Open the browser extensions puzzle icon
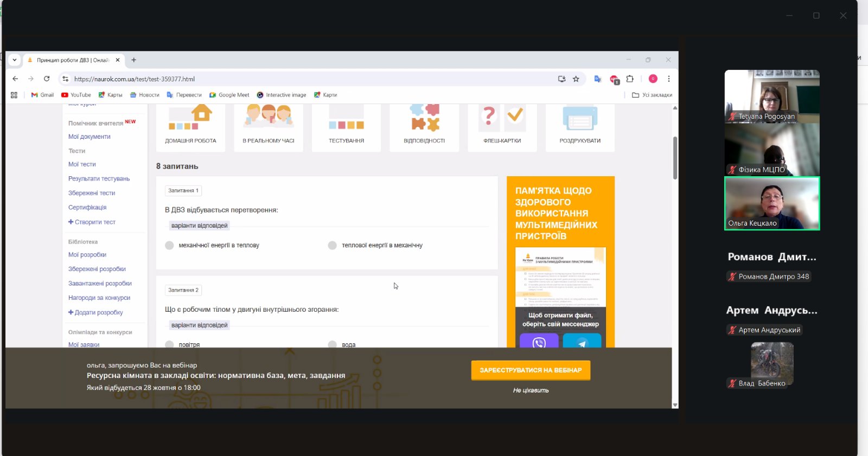This screenshot has height=456, width=868. [630, 79]
